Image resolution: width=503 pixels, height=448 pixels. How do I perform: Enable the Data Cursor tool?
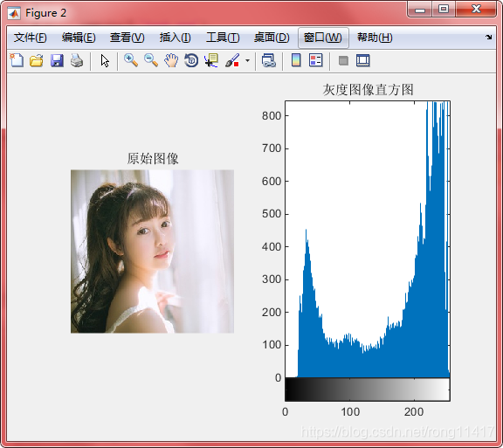coord(211,60)
